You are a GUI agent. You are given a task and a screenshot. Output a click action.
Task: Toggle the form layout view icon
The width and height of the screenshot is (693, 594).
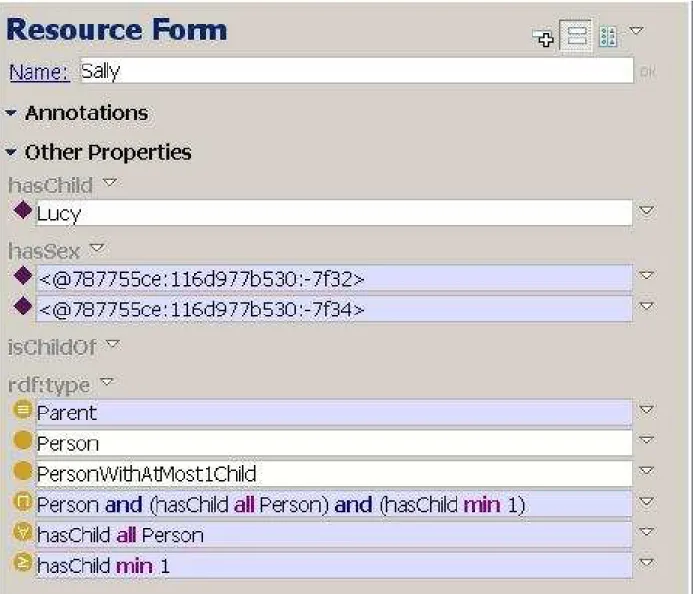pos(576,36)
